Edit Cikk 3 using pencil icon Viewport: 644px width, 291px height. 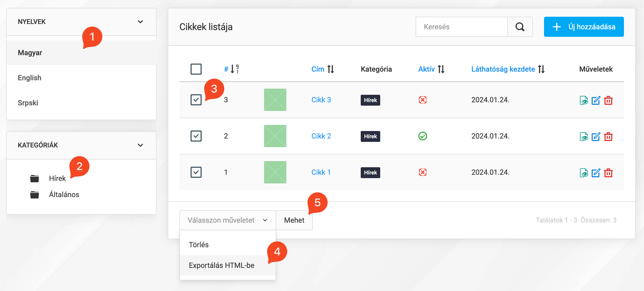pyautogui.click(x=596, y=100)
